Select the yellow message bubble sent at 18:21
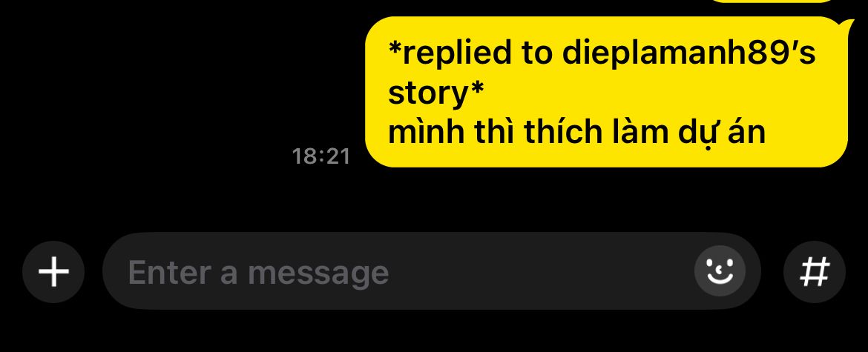The width and height of the screenshot is (868, 352). 608,92
